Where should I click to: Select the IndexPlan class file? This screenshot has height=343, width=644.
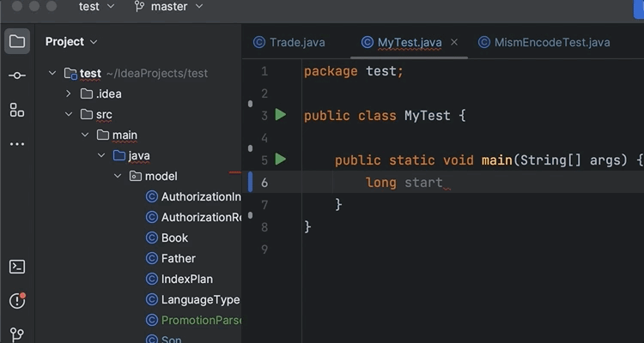186,279
